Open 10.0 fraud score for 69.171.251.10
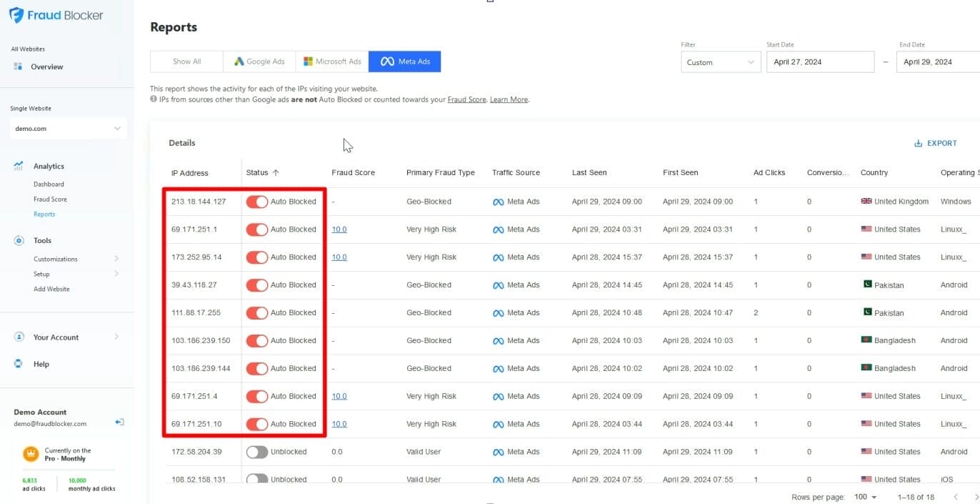This screenshot has height=504, width=980. (x=339, y=424)
